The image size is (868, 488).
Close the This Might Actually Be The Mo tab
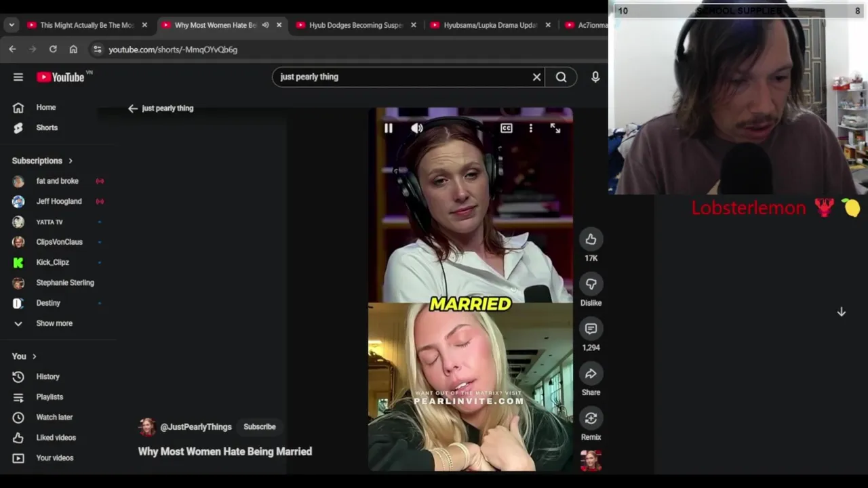tap(144, 25)
